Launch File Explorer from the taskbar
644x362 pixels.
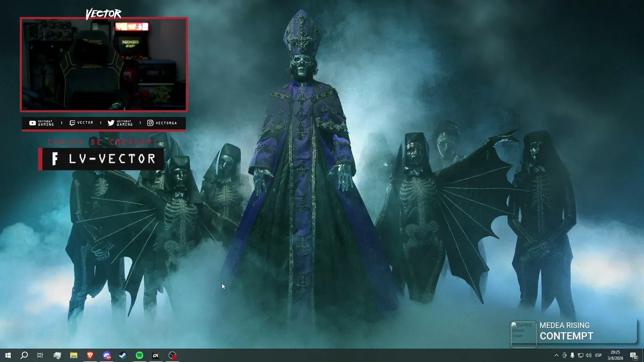click(73, 355)
